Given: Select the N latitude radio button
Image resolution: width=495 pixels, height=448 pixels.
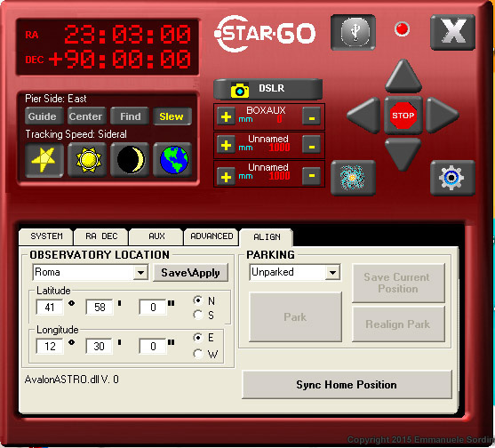Looking at the screenshot, I should [198, 300].
